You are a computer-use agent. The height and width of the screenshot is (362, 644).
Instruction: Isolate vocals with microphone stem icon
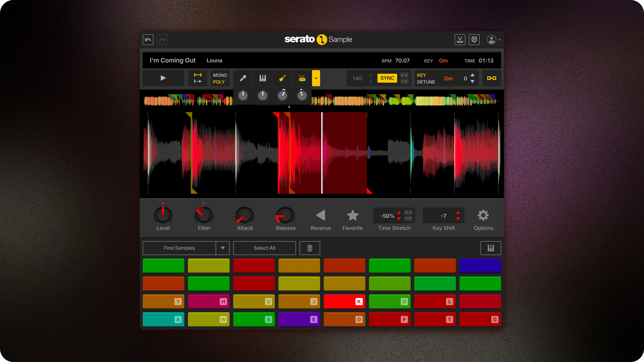243,78
